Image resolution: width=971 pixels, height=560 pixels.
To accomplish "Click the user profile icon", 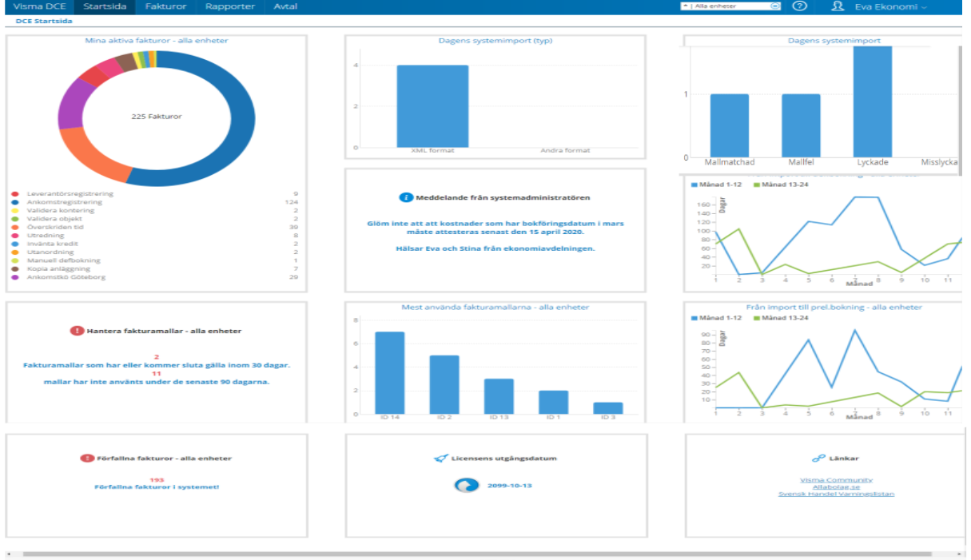I will pos(838,6).
